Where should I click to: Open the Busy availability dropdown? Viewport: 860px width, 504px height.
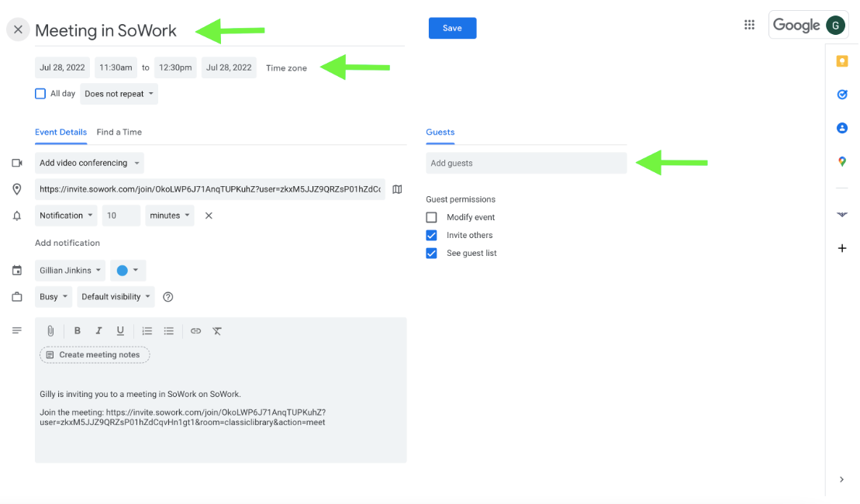pyautogui.click(x=54, y=297)
